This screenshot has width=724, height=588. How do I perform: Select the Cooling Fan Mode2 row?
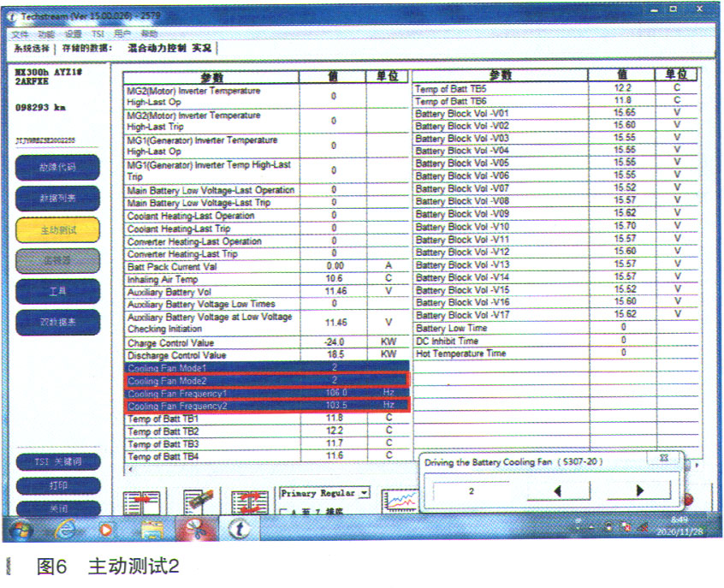266,381
